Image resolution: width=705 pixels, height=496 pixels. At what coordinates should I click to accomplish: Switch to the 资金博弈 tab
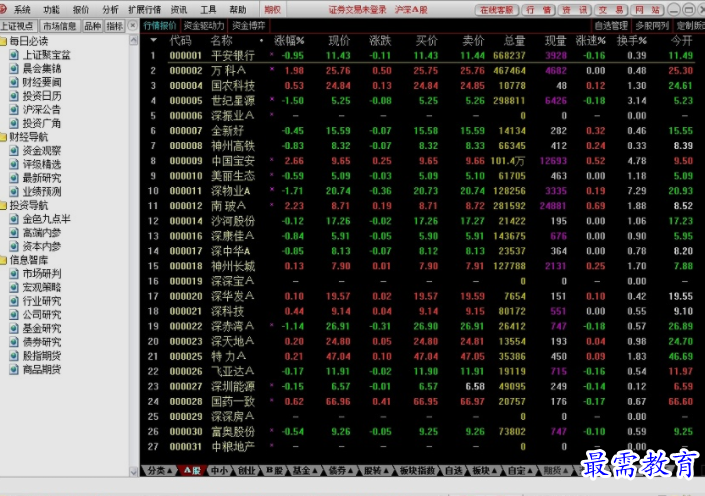pyautogui.click(x=249, y=26)
